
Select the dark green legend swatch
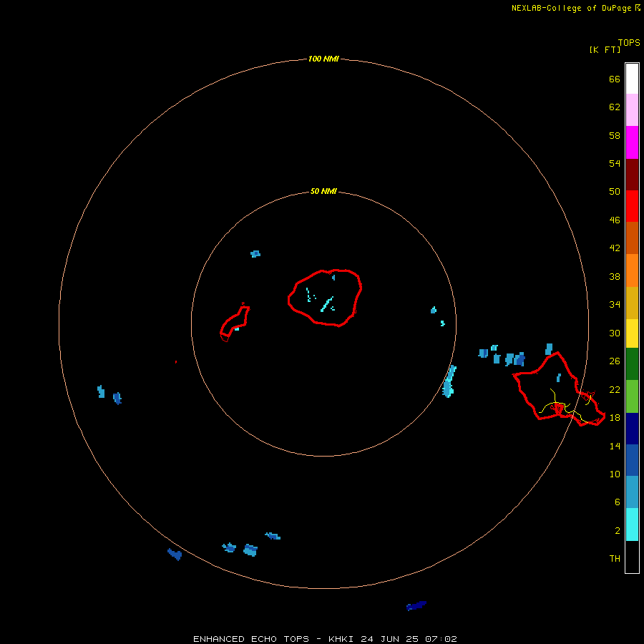pyautogui.click(x=632, y=364)
